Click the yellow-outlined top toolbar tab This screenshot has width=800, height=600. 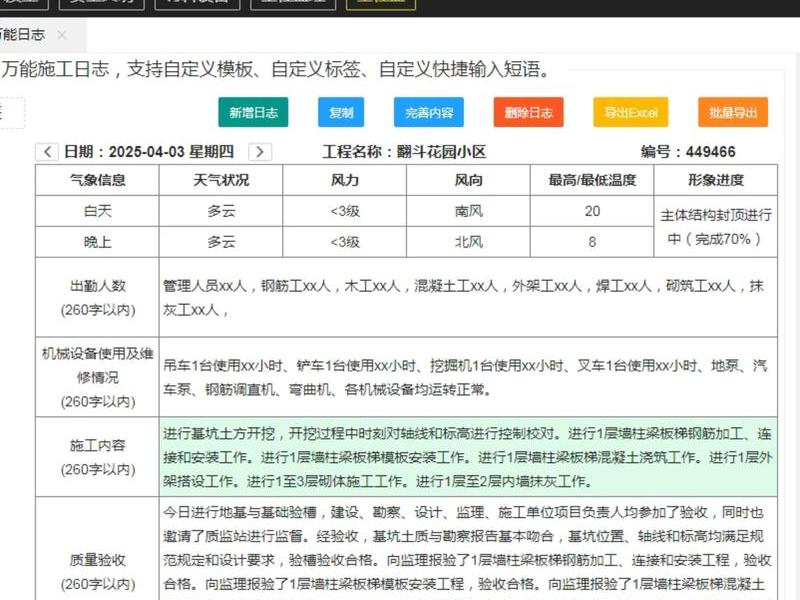(381, 4)
